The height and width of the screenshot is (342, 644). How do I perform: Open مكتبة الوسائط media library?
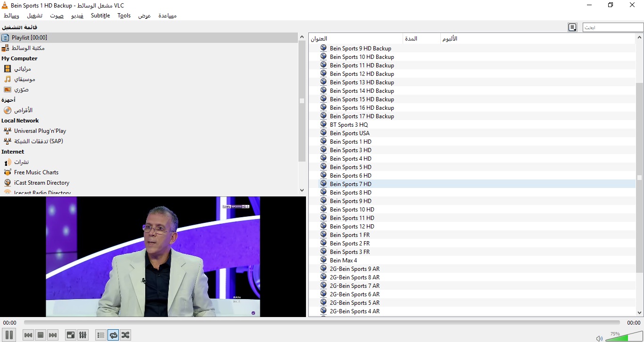tap(149, 48)
